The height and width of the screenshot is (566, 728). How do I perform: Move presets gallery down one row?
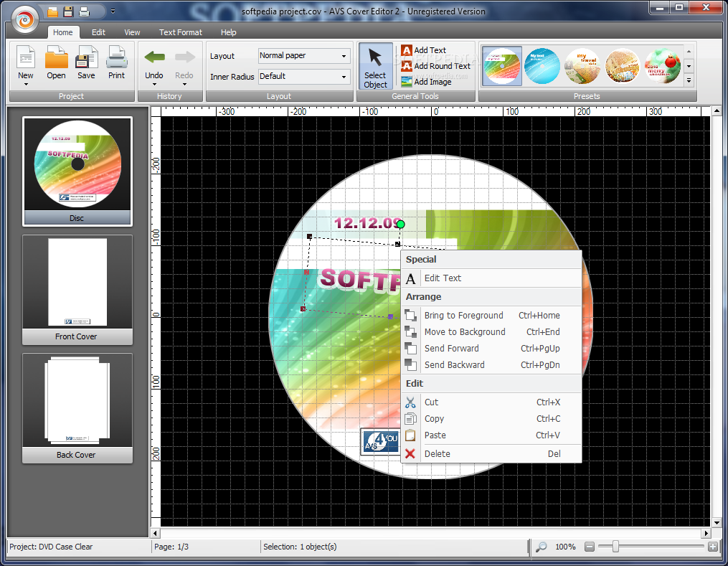click(689, 66)
